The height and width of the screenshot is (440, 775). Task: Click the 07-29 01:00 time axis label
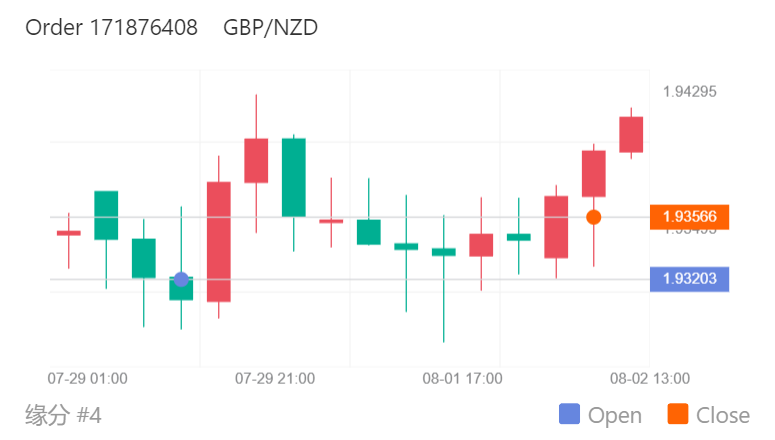88,379
